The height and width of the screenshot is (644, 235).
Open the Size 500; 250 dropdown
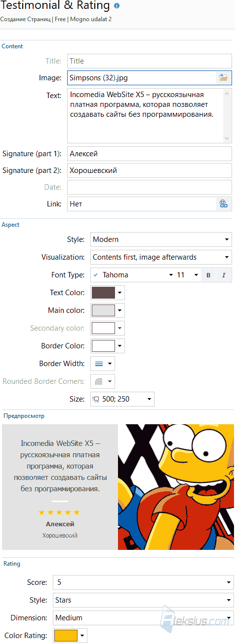[x=122, y=399]
